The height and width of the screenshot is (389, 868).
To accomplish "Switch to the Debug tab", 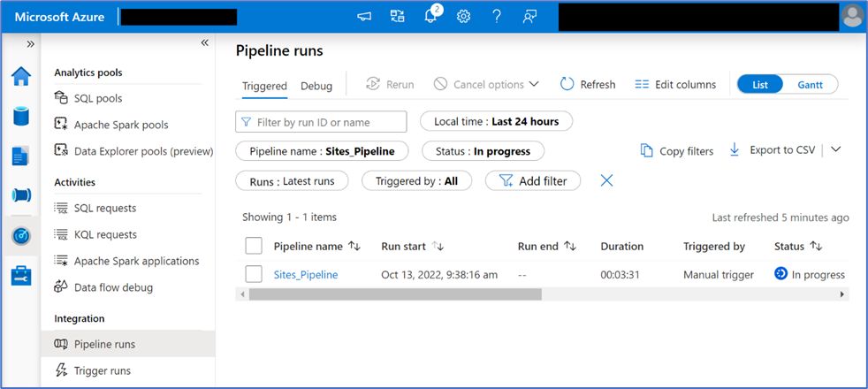I will pos(316,86).
